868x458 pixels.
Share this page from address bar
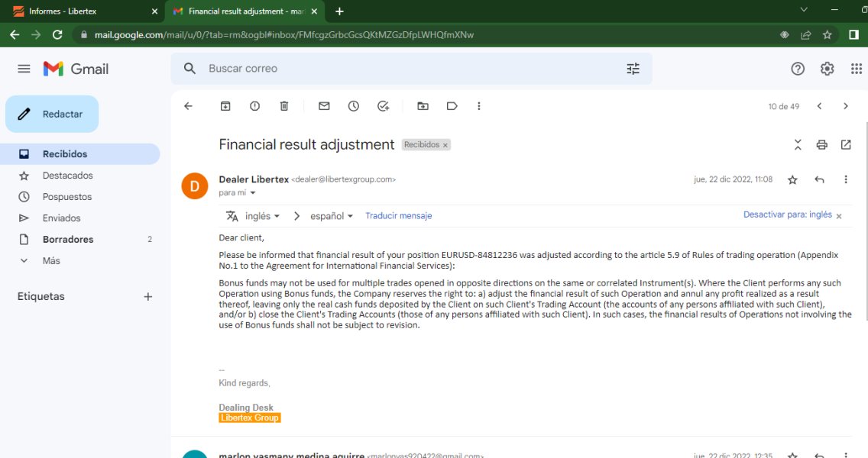click(805, 35)
